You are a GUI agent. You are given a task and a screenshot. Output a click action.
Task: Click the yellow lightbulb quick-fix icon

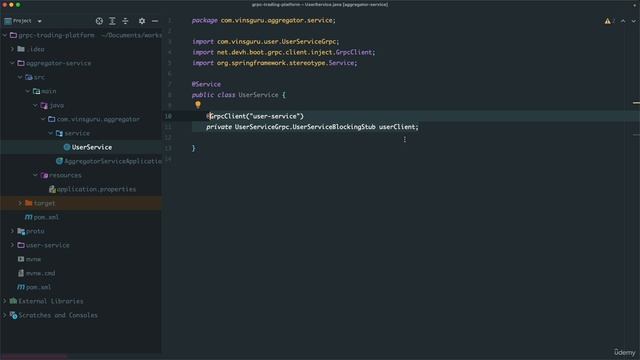198,105
